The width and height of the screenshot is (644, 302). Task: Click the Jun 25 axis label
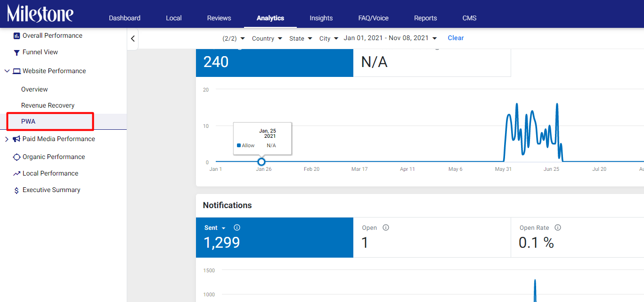tap(552, 169)
